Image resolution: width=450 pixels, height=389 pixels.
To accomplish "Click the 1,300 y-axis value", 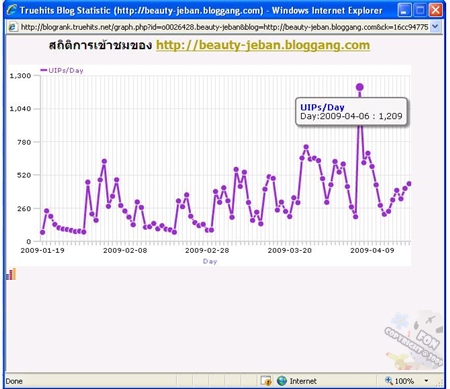I will click(x=20, y=76).
